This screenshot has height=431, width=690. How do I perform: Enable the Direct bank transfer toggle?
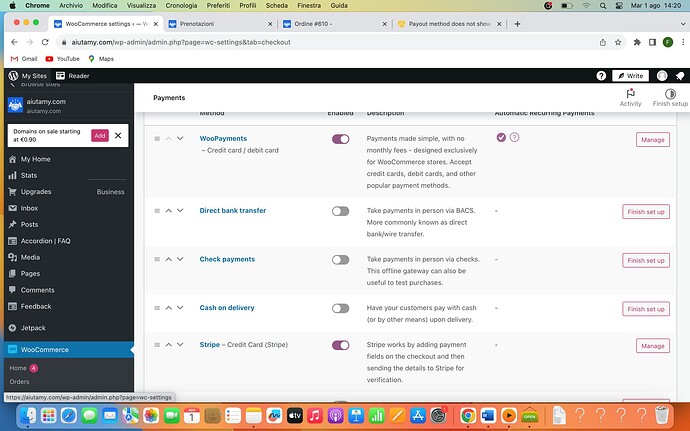coord(341,211)
